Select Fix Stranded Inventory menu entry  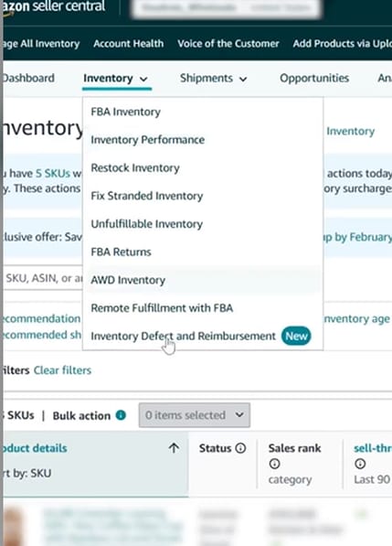[x=147, y=196]
